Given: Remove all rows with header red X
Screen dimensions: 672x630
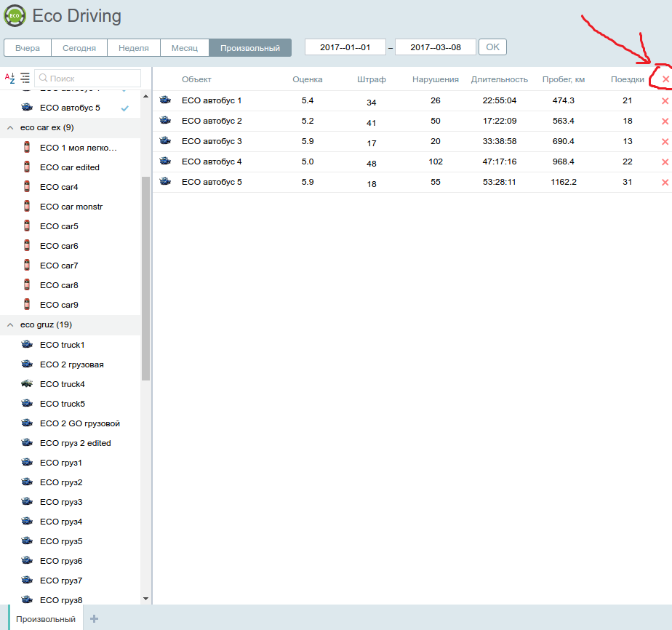Looking at the screenshot, I should pos(665,79).
